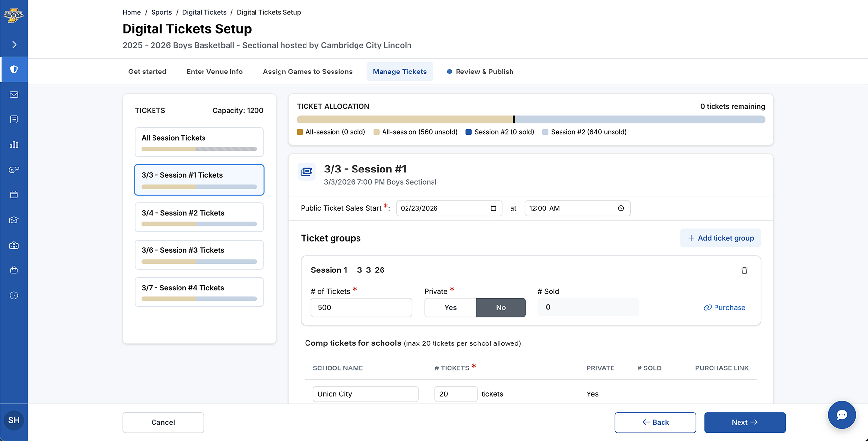Click the Next button
868x441 pixels.
(x=745, y=422)
